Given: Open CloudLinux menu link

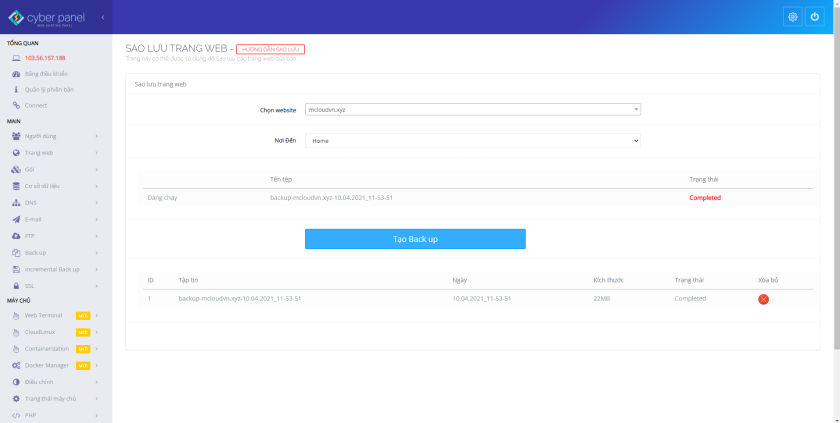Looking at the screenshot, I should click(40, 332).
